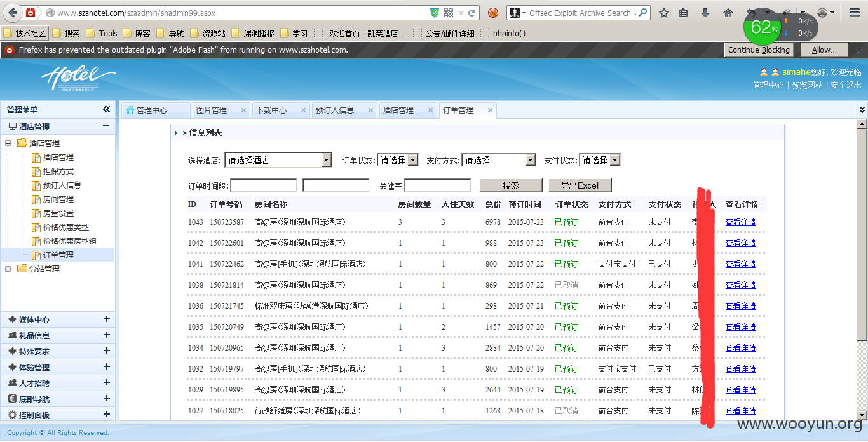Select 房间管理 in the tree
868x442 pixels.
click(58, 199)
